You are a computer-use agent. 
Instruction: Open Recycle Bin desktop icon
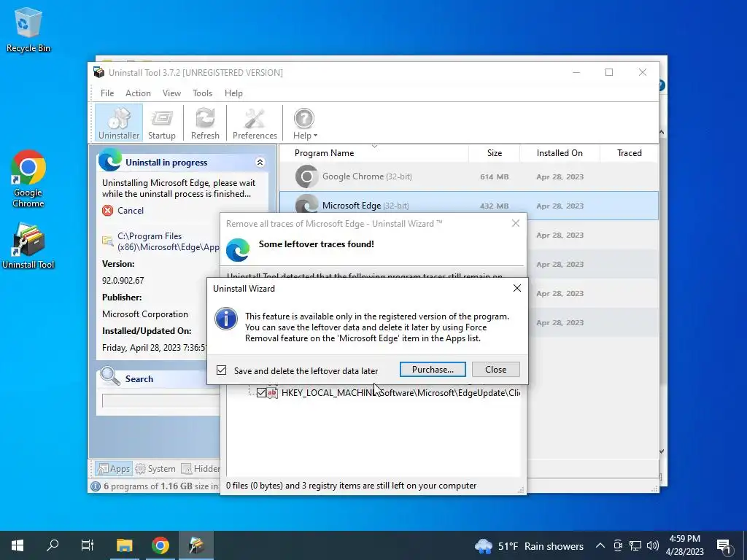[28, 30]
